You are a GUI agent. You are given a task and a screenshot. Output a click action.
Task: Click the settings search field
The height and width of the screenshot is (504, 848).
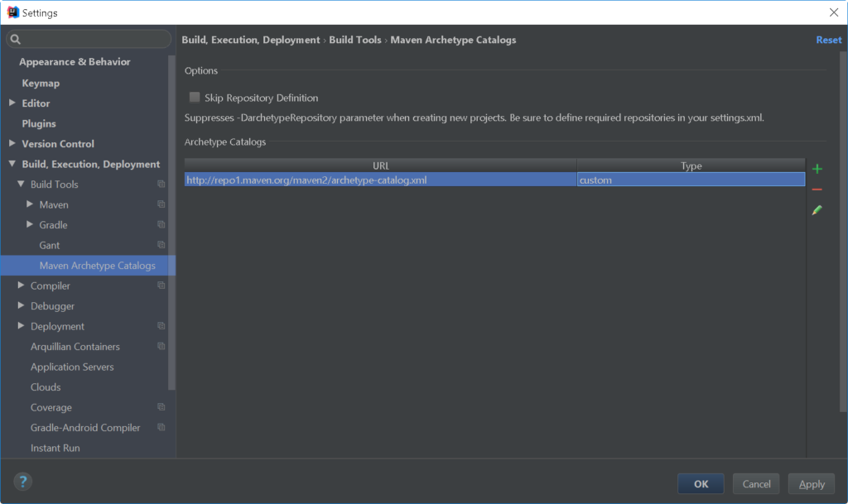click(x=89, y=39)
